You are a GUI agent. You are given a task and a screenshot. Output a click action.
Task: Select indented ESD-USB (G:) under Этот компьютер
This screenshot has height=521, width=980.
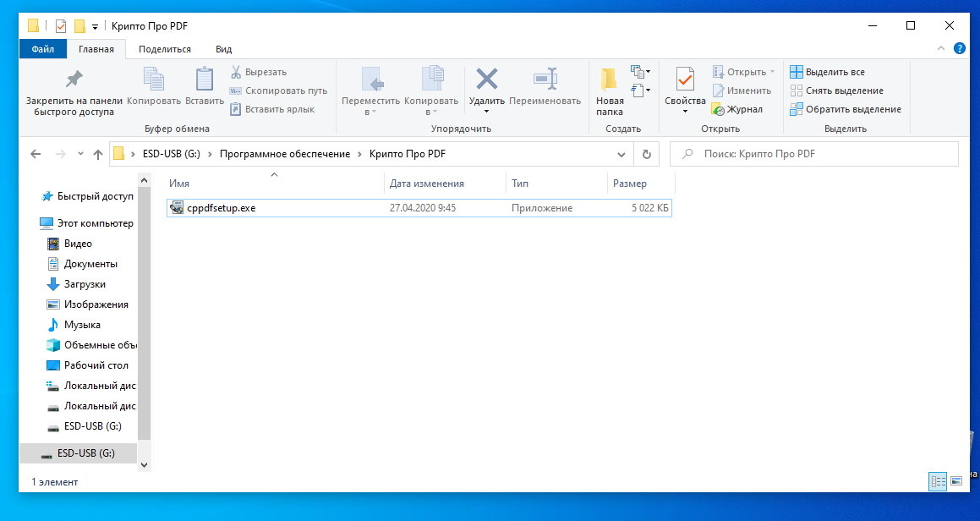[85, 426]
